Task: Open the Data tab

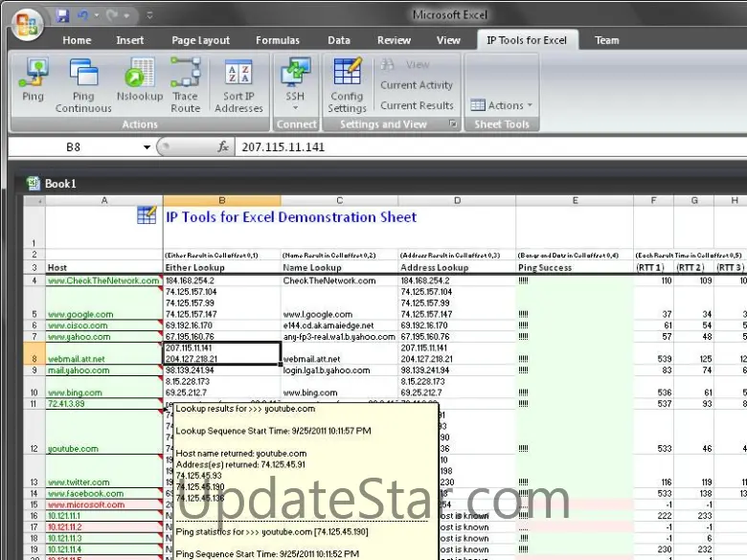Action: coord(339,40)
